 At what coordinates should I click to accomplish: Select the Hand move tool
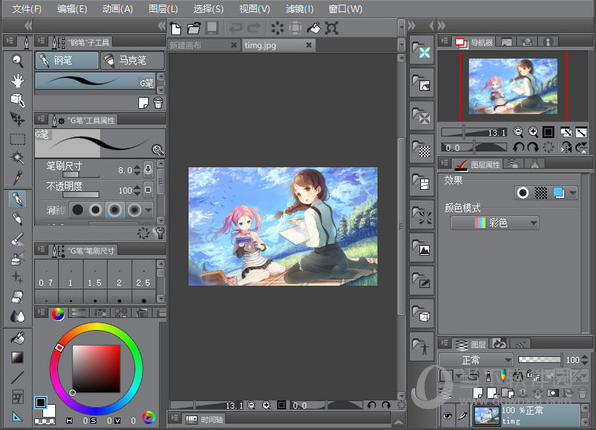pyautogui.click(x=17, y=81)
